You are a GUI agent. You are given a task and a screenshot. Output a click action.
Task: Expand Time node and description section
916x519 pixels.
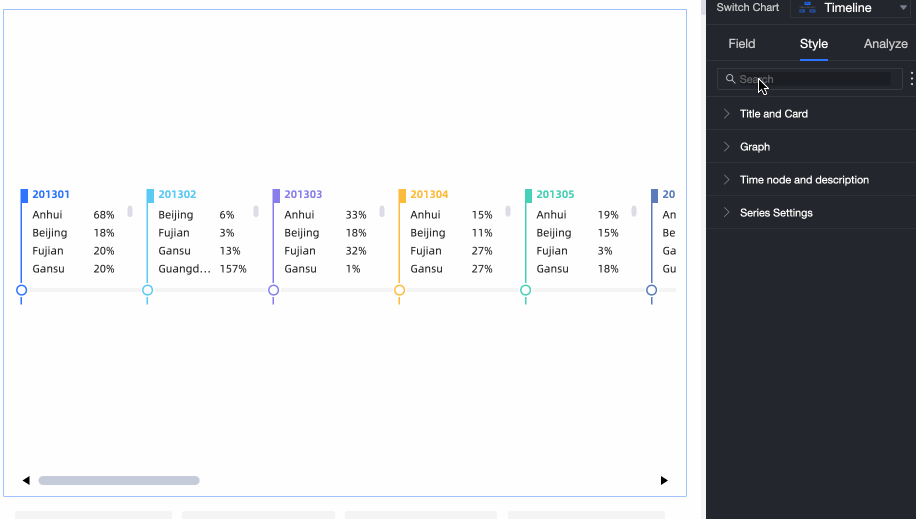803,180
